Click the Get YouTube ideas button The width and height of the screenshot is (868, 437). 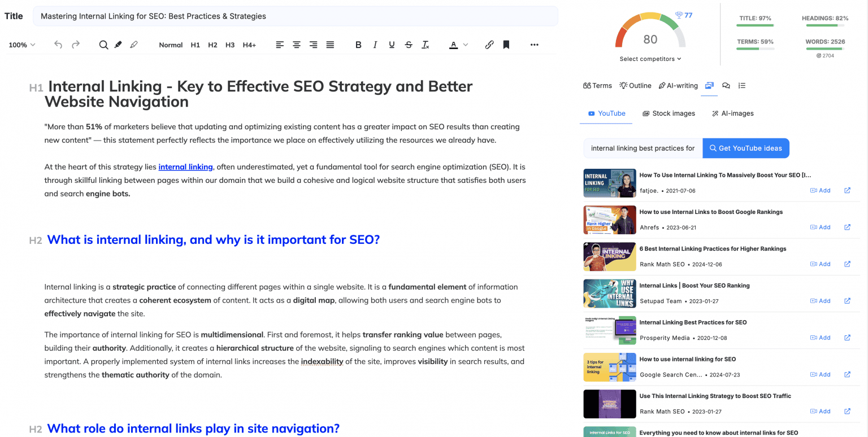(x=745, y=148)
